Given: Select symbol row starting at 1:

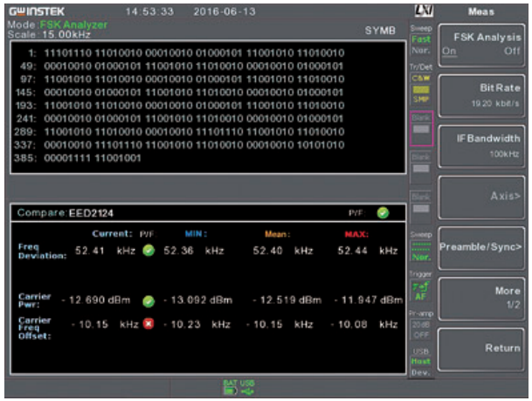Looking at the screenshot, I should 186,53.
